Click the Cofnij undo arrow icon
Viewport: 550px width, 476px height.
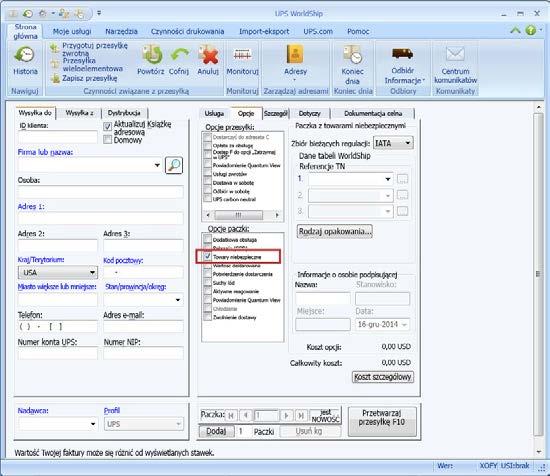[179, 55]
